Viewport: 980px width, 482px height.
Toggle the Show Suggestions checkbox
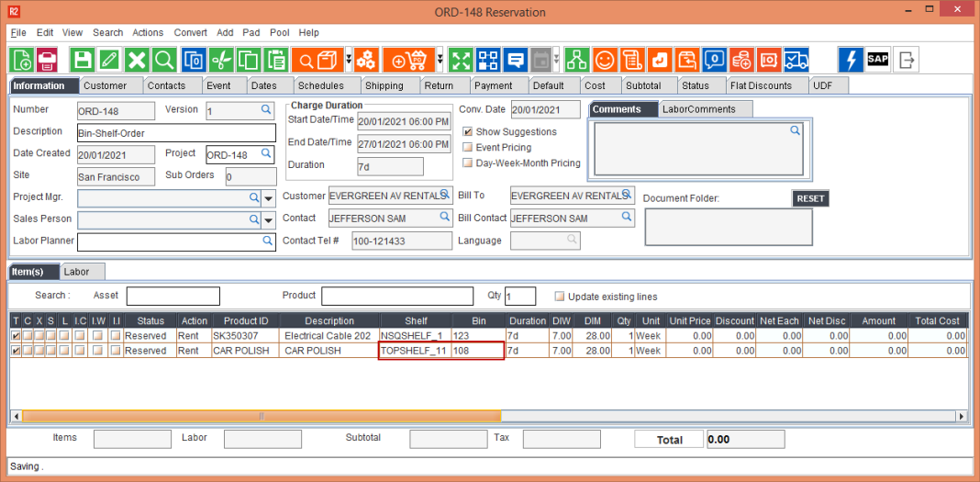pyautogui.click(x=468, y=132)
